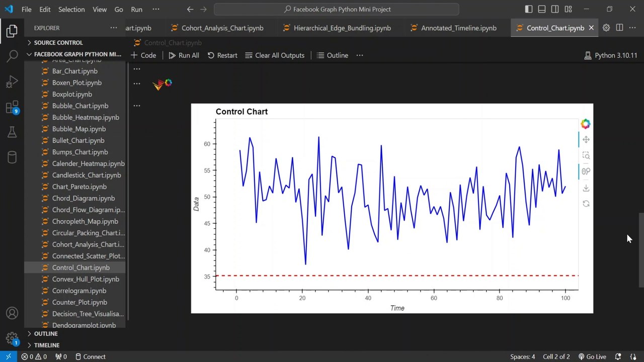The height and width of the screenshot is (362, 644).
Task: Open the menu bar overflow ellipsis
Action: pos(156,9)
